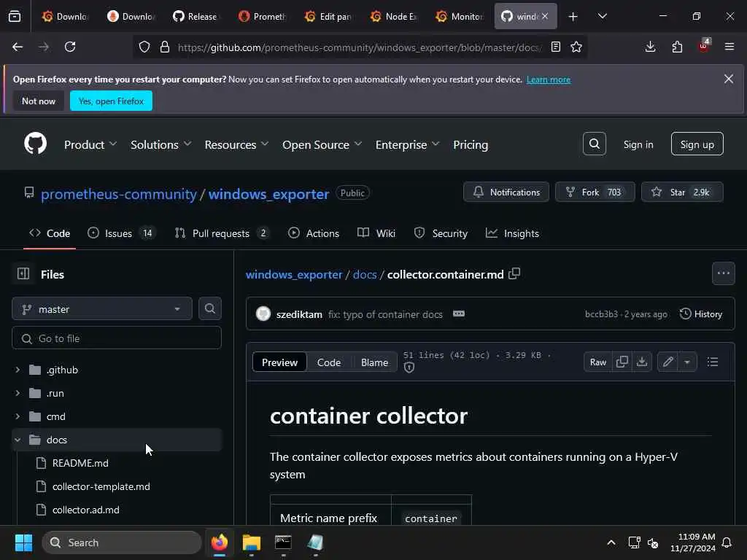747x560 pixels.
Task: Open the outline list icon
Action: tap(712, 362)
